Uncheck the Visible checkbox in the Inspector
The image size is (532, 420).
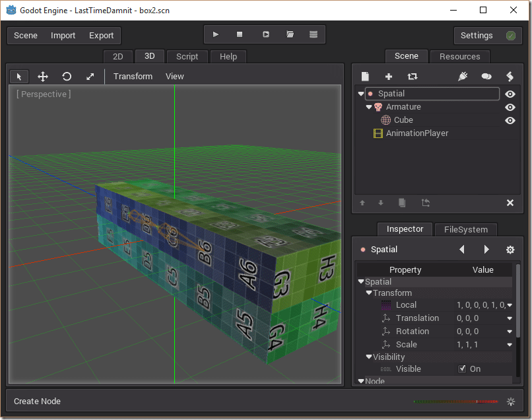click(462, 368)
